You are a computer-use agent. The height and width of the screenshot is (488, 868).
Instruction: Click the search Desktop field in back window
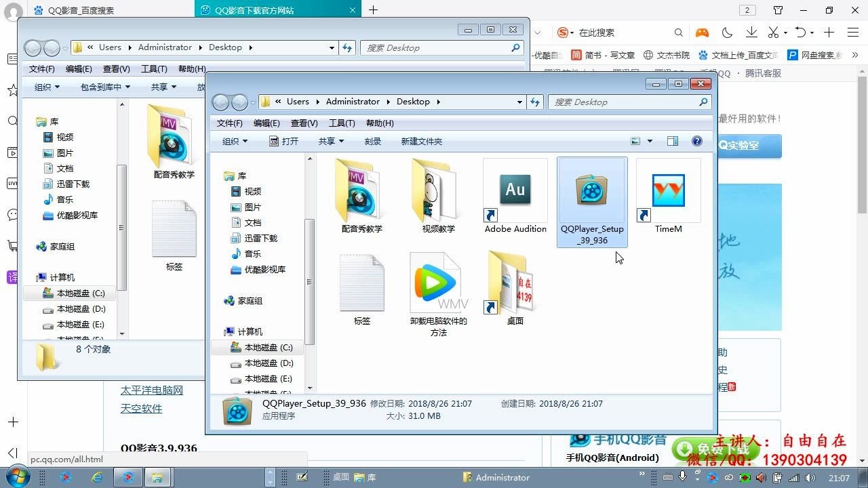click(x=441, y=47)
